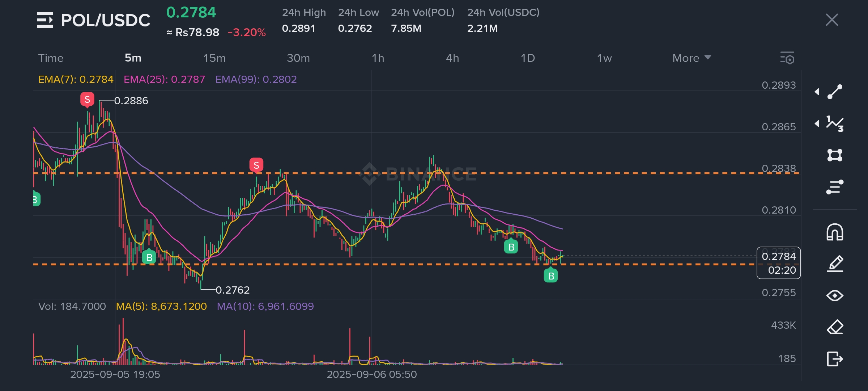Select the 4h timeframe tab
This screenshot has height=391, width=868.
452,58
